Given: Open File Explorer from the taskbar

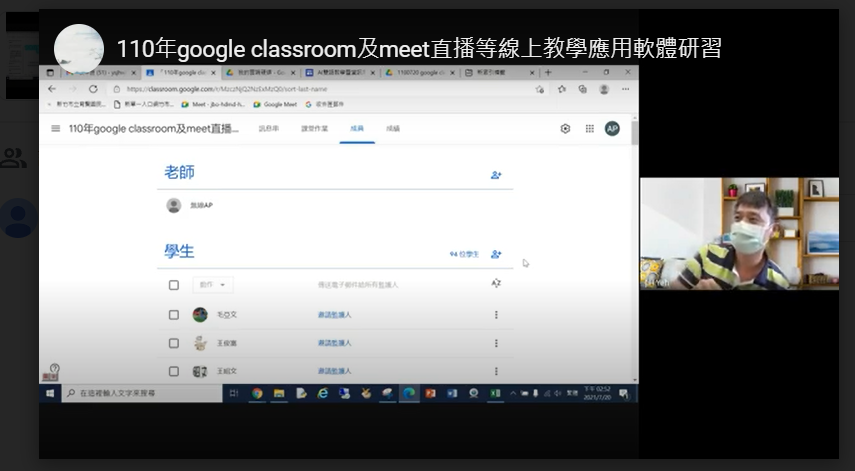Looking at the screenshot, I should [x=279, y=393].
